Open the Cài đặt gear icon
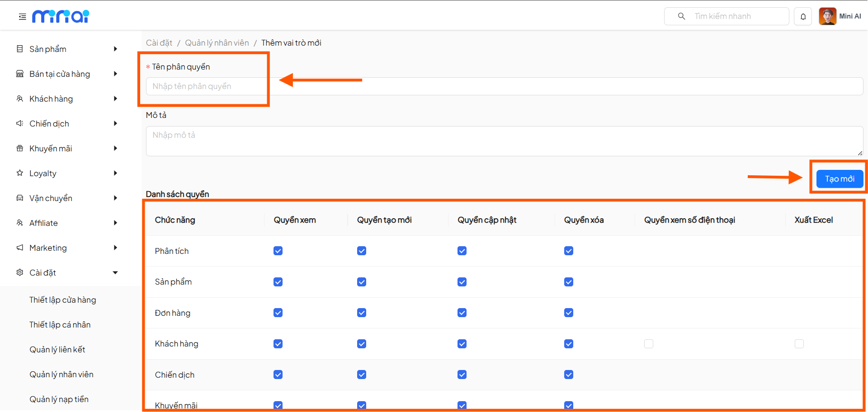This screenshot has width=868, height=412. click(x=19, y=272)
